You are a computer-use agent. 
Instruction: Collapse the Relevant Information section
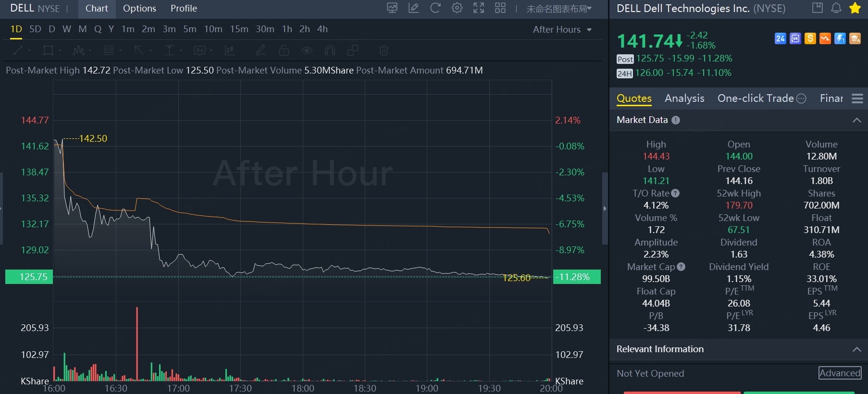(x=856, y=349)
